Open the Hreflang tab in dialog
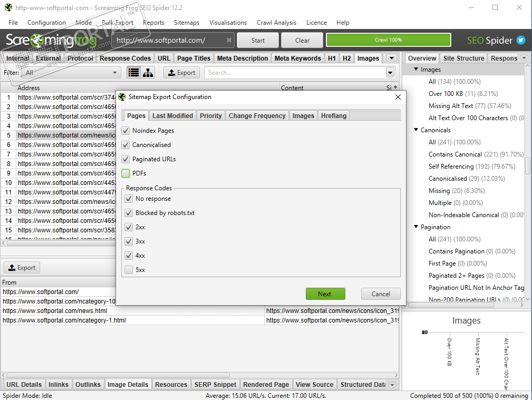 [x=334, y=116]
